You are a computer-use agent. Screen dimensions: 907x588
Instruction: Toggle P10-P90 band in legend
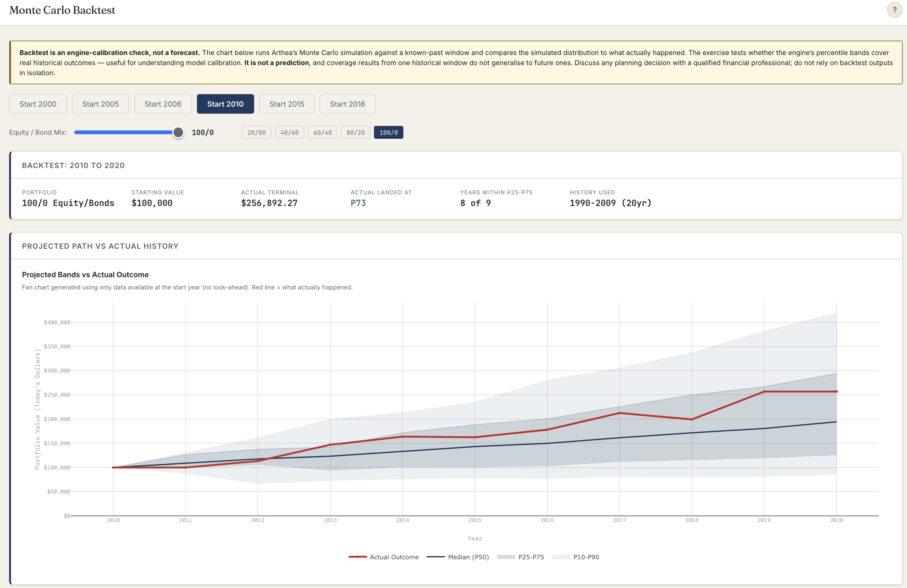pyautogui.click(x=576, y=557)
